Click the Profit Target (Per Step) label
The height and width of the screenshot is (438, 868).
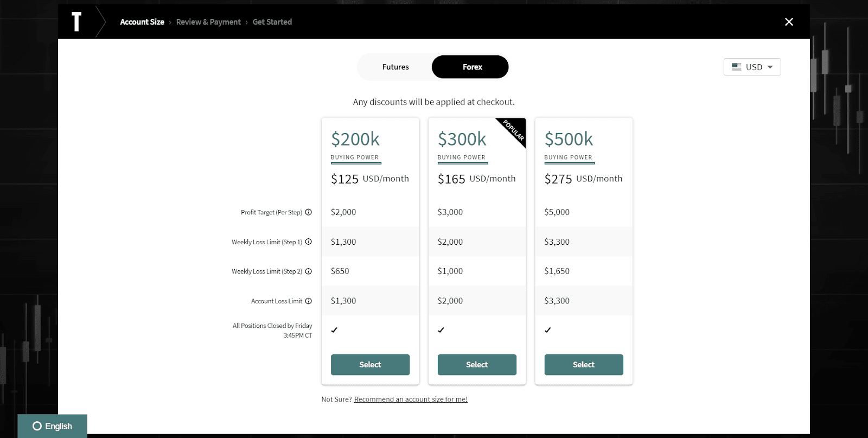click(x=271, y=212)
